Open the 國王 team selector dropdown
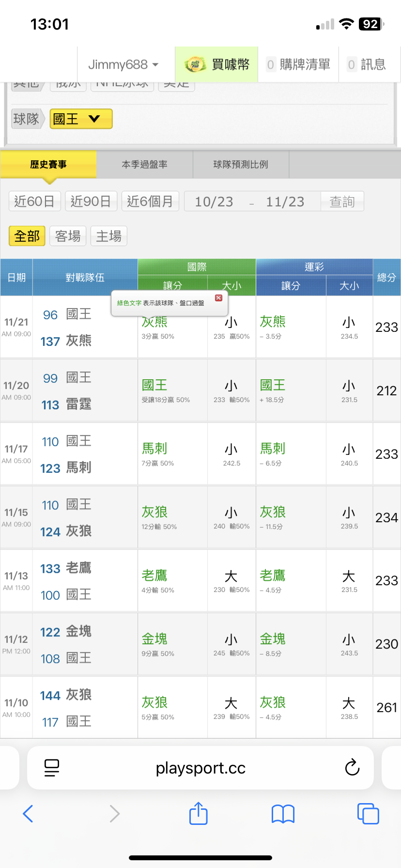 [x=81, y=119]
